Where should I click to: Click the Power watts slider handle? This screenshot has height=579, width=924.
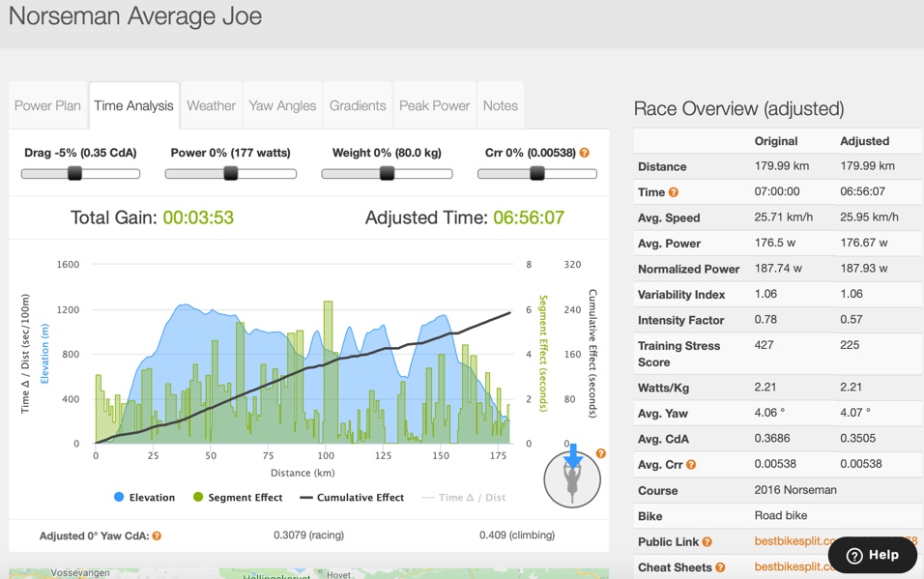click(x=231, y=174)
